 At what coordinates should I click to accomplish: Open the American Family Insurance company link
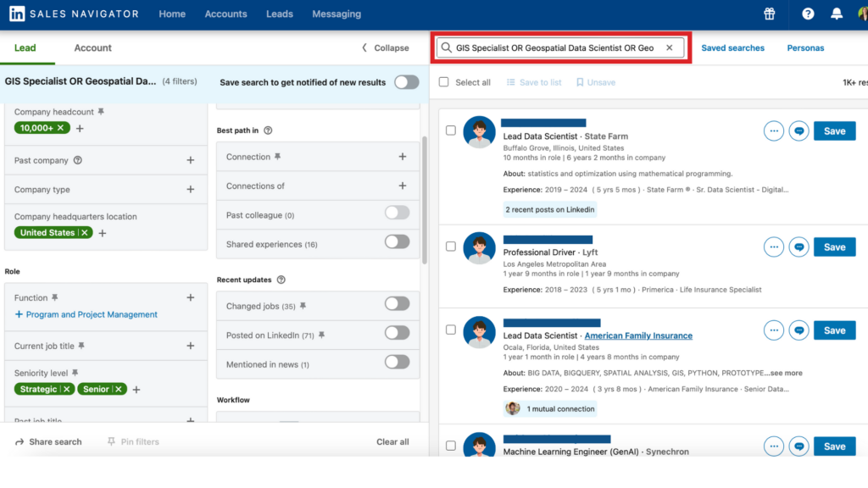point(638,335)
